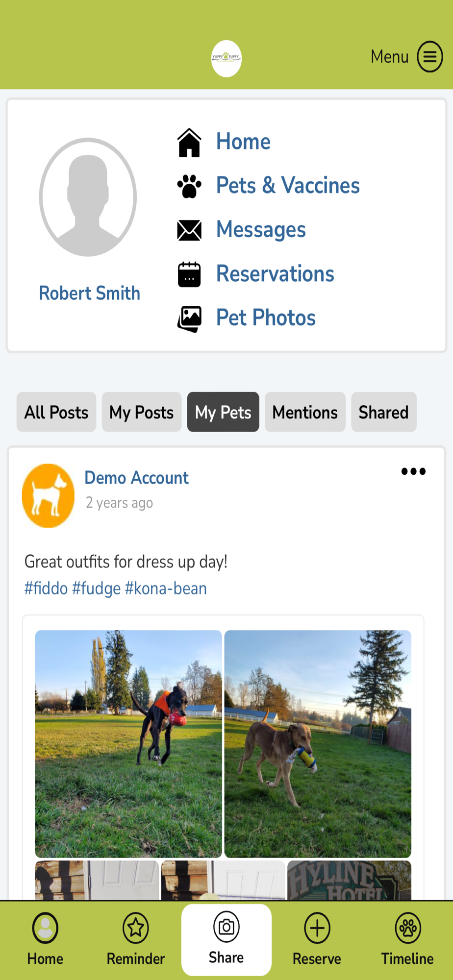Tap the Reserve plus icon
This screenshot has height=980, width=453.
point(317,928)
